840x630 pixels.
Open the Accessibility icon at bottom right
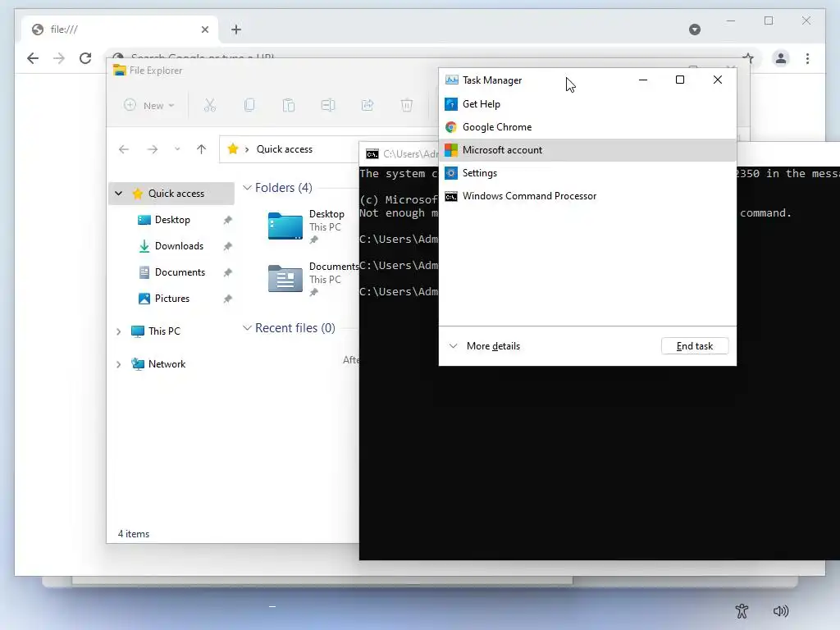coord(742,610)
